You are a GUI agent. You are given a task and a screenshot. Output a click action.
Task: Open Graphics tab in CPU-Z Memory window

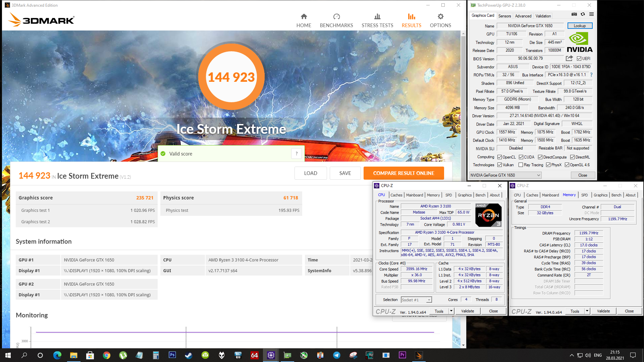(x=600, y=195)
